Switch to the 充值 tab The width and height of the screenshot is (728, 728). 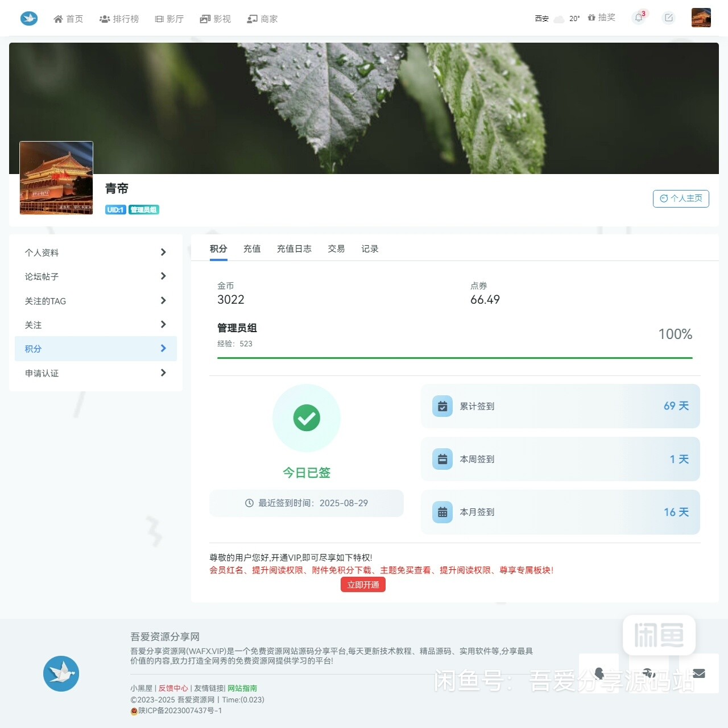pos(252,249)
